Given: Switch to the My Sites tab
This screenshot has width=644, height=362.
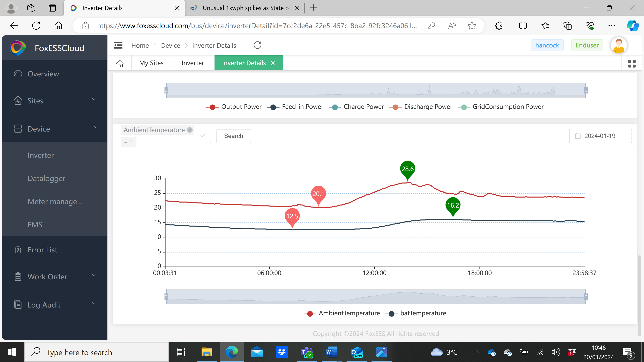Looking at the screenshot, I should pos(151,63).
